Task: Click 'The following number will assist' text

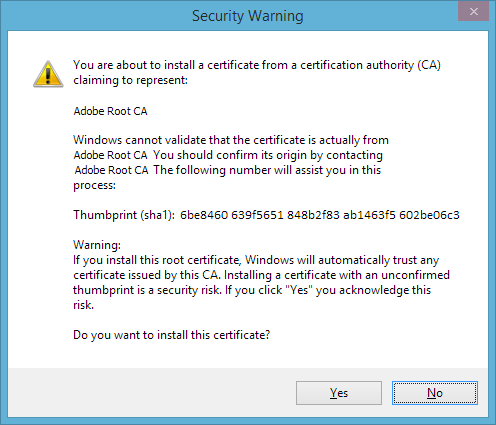Action: click(x=267, y=170)
